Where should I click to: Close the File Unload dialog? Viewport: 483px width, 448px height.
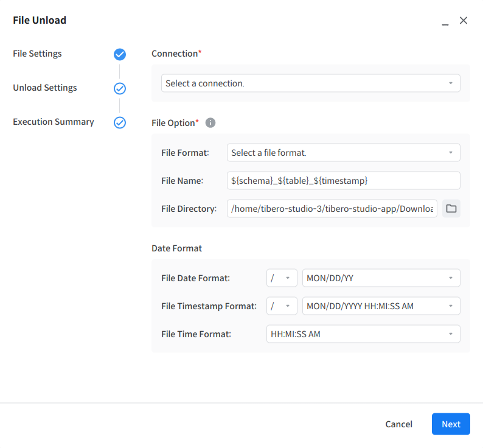pos(464,21)
